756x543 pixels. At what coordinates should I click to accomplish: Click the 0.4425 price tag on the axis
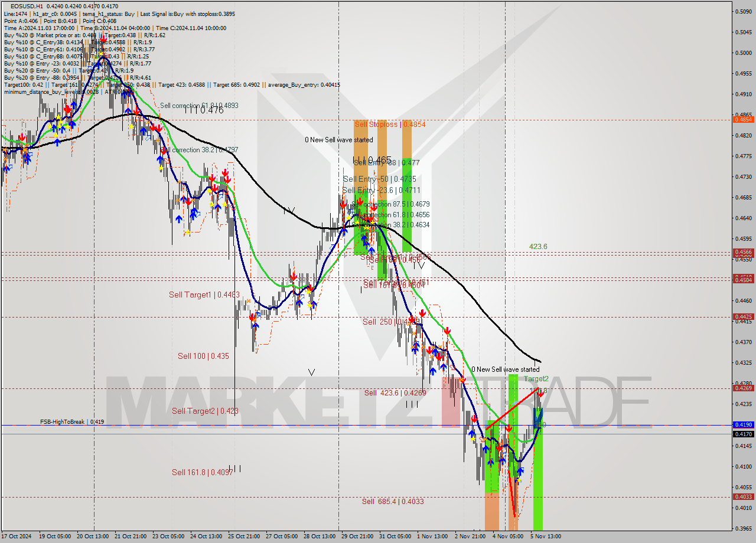click(x=743, y=316)
